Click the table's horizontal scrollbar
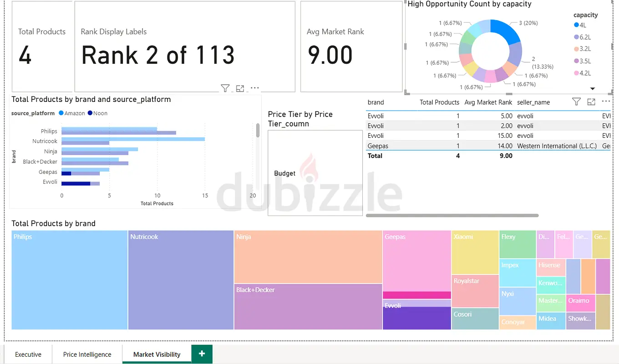 click(452, 215)
